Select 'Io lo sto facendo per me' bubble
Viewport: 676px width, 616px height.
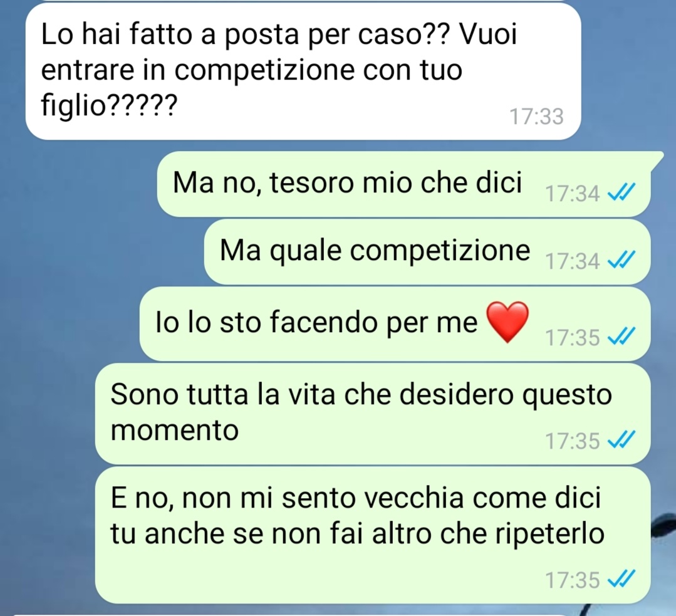tap(395, 323)
